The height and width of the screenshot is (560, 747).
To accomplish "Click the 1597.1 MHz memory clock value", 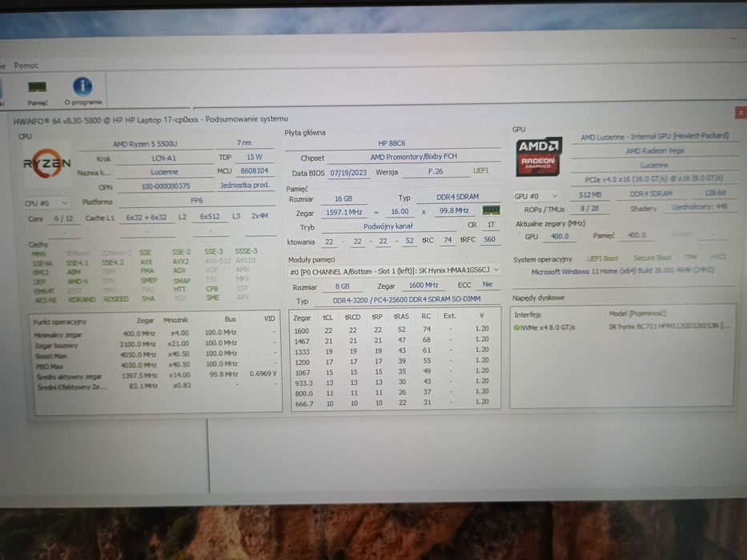I will pos(344,212).
